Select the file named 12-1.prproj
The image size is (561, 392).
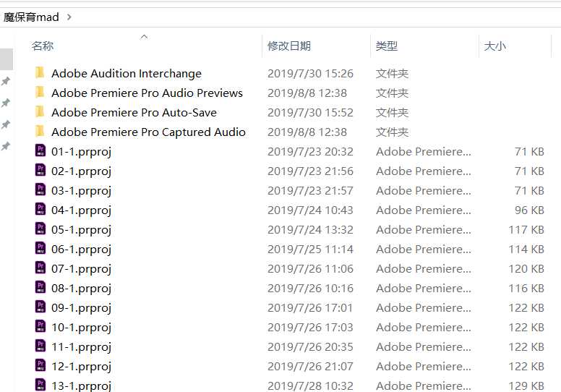(81, 366)
